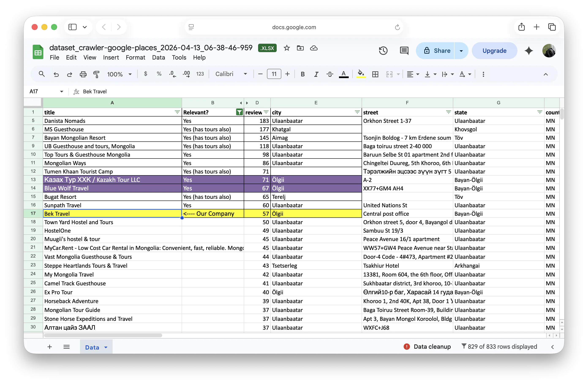Toggle bold formatting

303,74
